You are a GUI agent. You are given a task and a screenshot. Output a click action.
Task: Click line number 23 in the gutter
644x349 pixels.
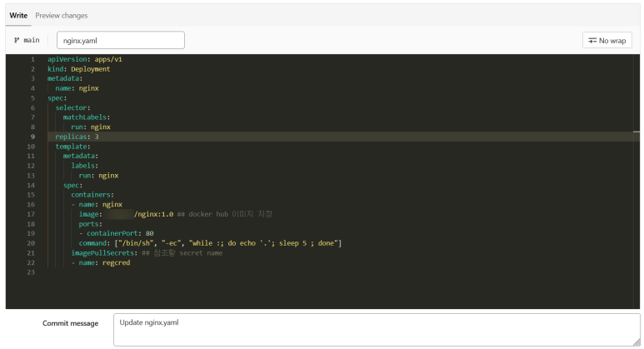(31, 272)
